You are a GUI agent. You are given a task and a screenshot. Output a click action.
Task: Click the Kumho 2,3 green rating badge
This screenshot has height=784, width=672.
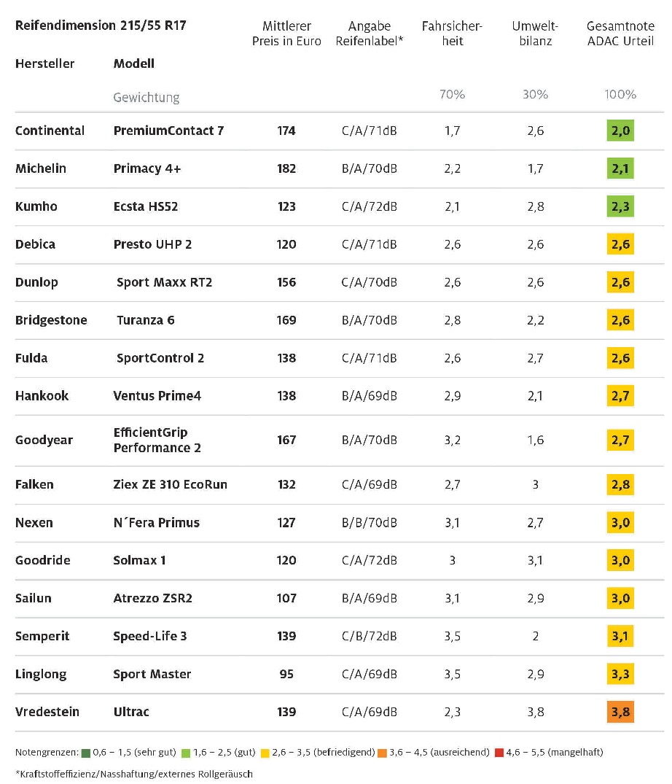click(x=620, y=206)
